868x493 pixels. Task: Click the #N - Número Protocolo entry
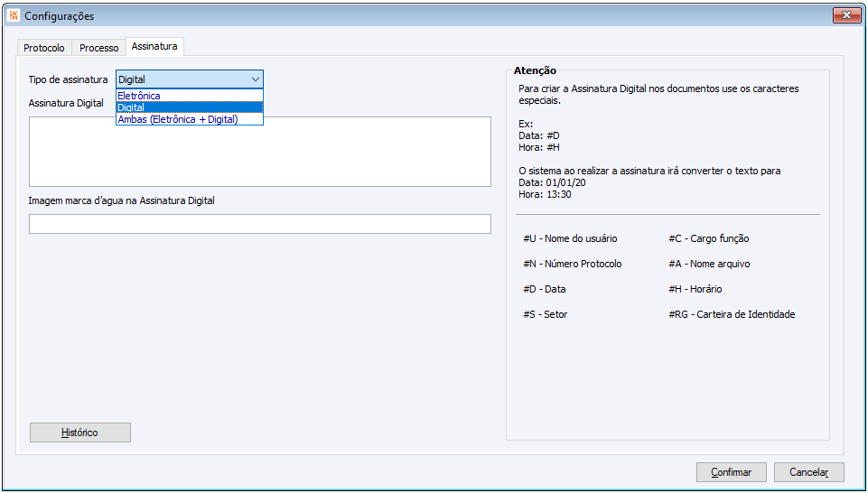[573, 264]
